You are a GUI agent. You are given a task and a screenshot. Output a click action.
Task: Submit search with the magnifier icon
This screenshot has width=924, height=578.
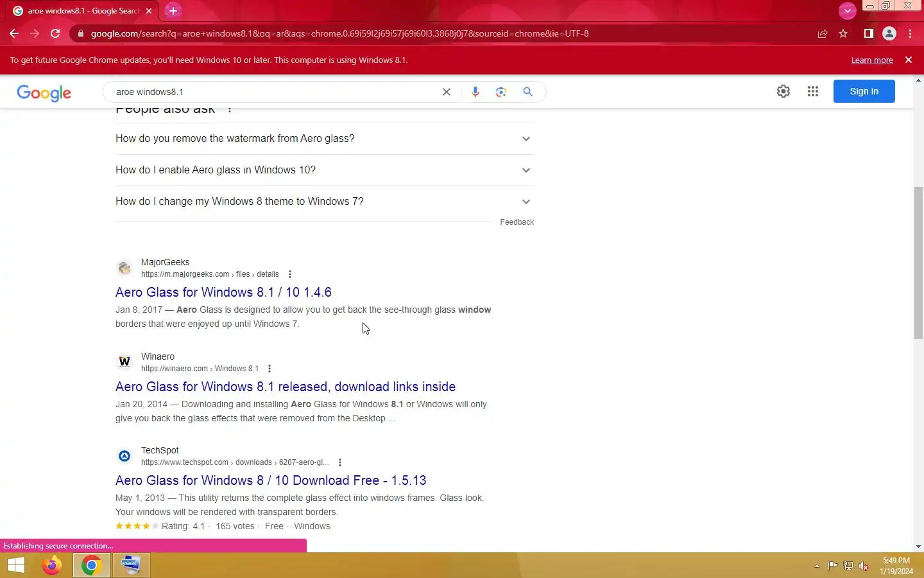pos(527,92)
